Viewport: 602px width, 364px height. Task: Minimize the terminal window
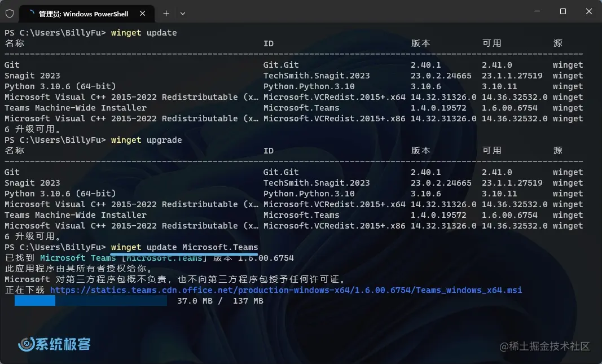click(x=537, y=11)
